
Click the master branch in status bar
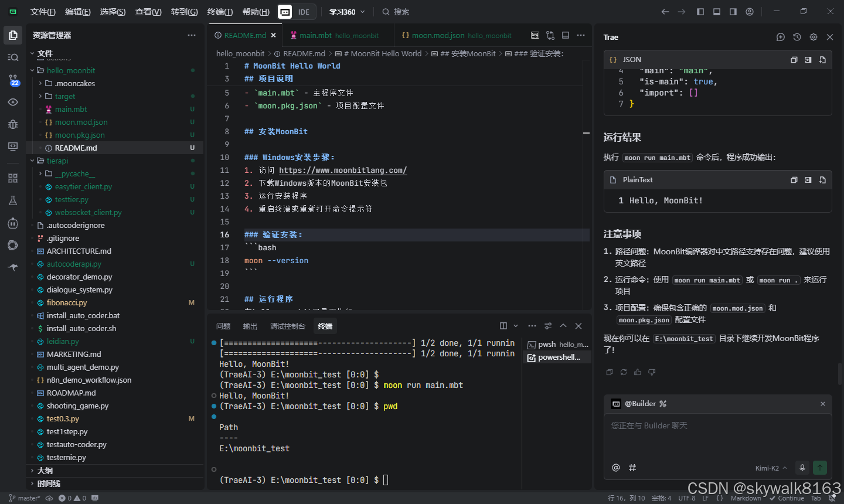coord(25,498)
